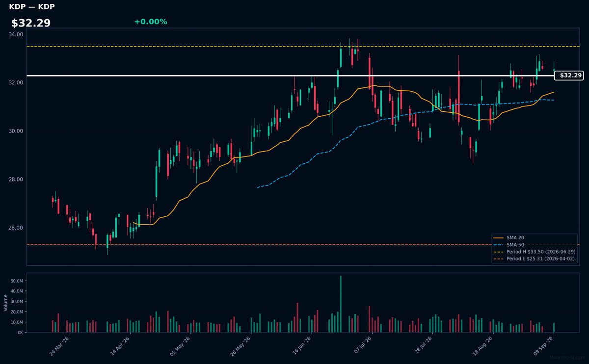Click the 30.0M volume axis label
Viewport: 589px width, 364px height.
pos(17,302)
